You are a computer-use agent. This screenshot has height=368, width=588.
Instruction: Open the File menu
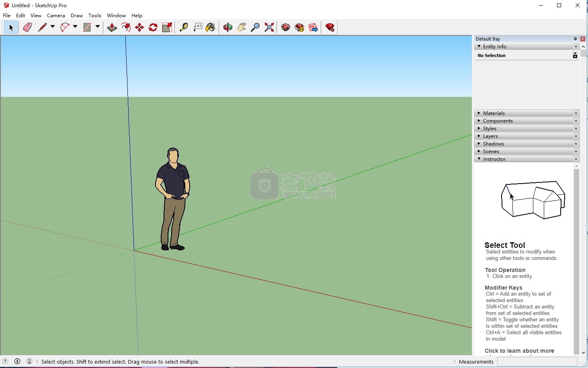click(x=7, y=15)
